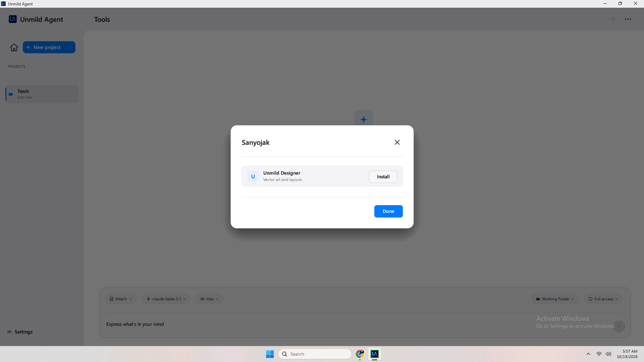Expand the Max effort dropdown
This screenshot has width=644, height=362.
pyautogui.click(x=209, y=299)
